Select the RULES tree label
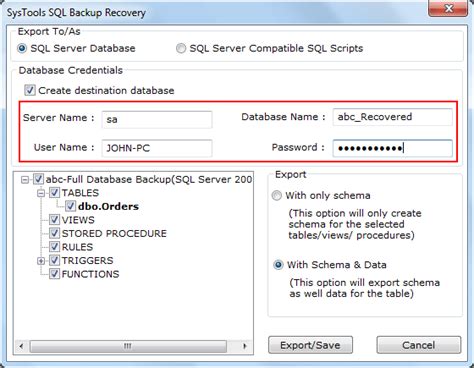474x368 pixels. tap(77, 247)
